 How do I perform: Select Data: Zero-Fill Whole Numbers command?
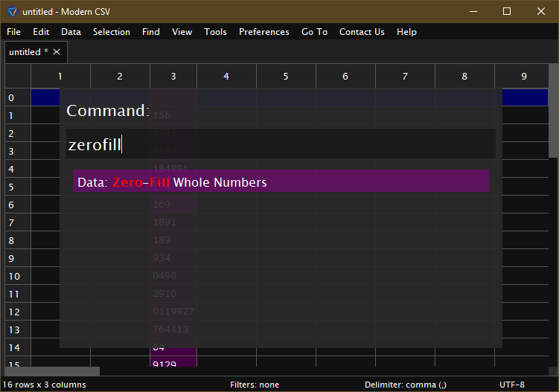[281, 181]
